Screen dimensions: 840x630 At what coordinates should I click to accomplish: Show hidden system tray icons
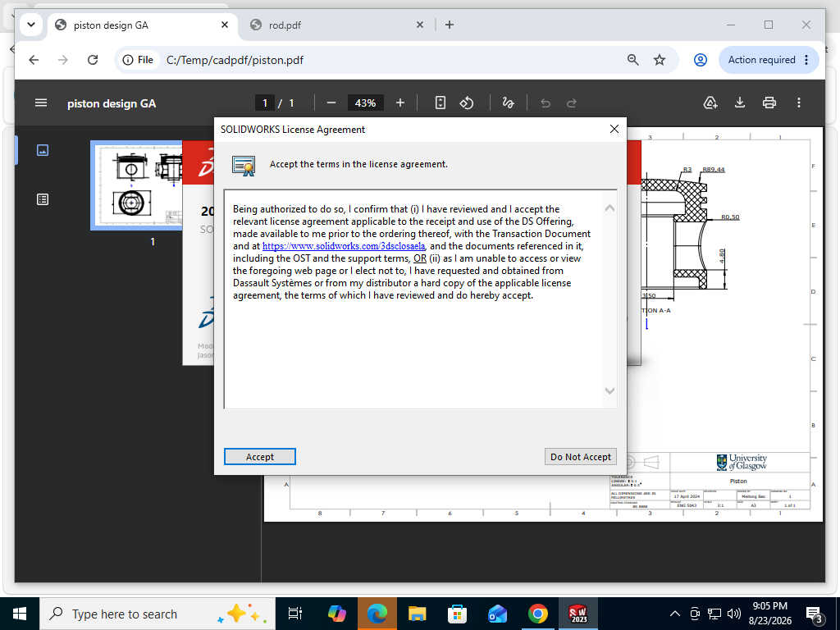tap(675, 614)
